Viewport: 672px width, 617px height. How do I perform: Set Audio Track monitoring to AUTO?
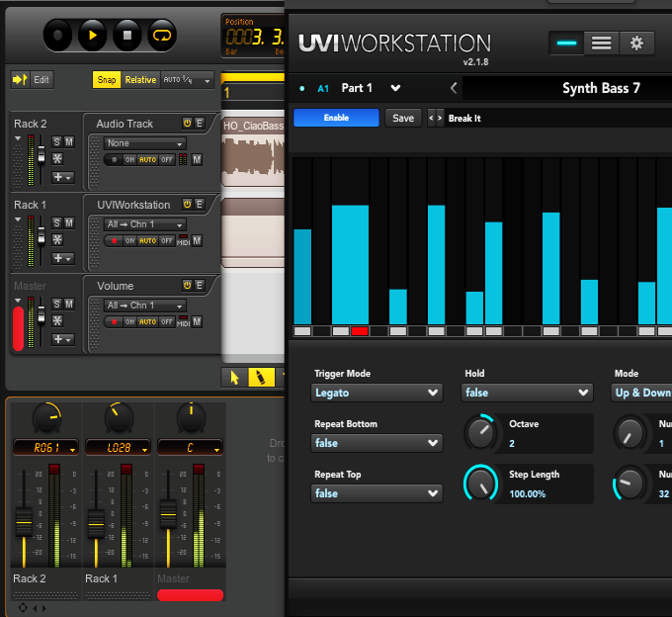pyautogui.click(x=147, y=159)
